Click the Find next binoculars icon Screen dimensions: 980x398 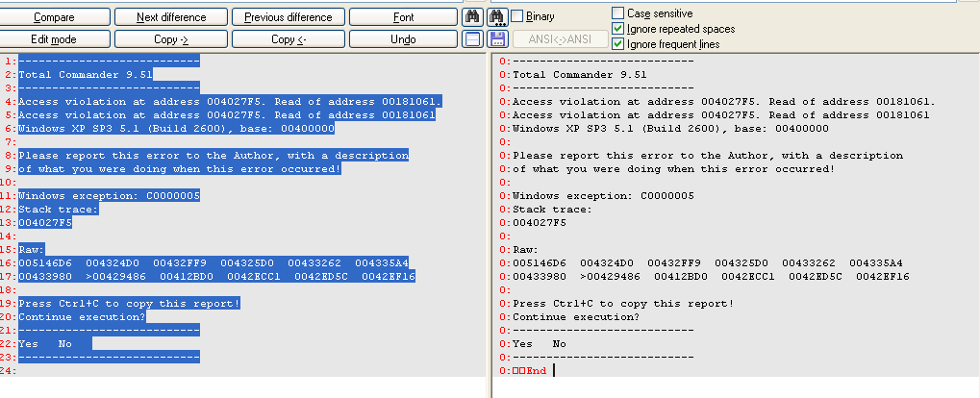[497, 17]
